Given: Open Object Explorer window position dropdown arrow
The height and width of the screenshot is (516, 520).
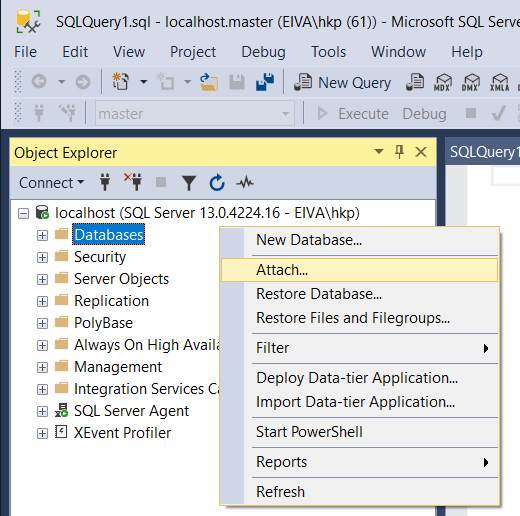Looking at the screenshot, I should pos(379,151).
